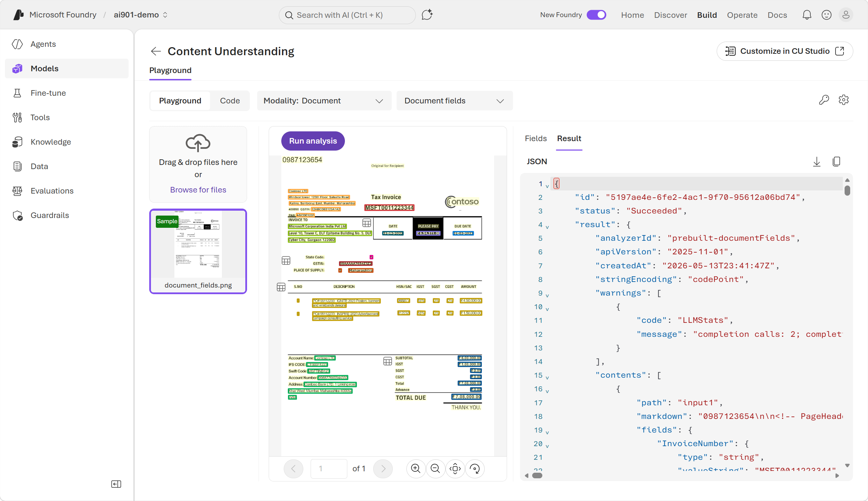This screenshot has width=868, height=501.
Task: Go to the Discover nav item
Action: pos(671,15)
